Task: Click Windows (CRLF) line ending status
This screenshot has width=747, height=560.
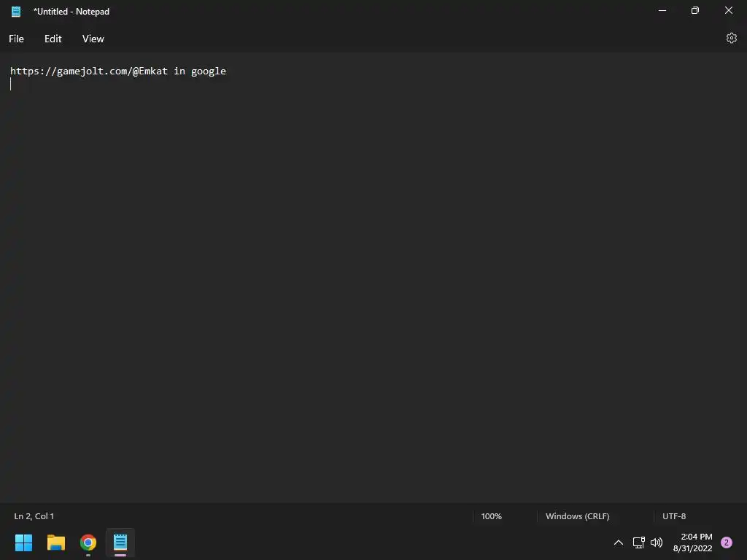Action: pyautogui.click(x=578, y=516)
